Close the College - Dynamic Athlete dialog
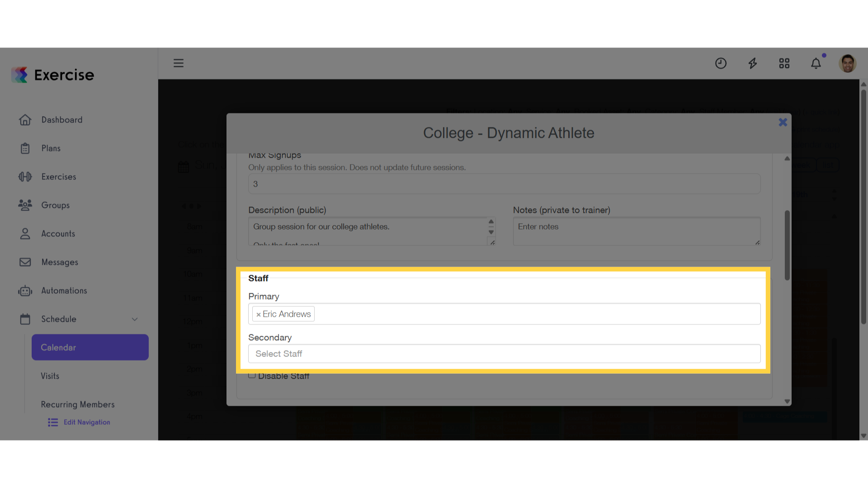The image size is (868, 488). 783,122
